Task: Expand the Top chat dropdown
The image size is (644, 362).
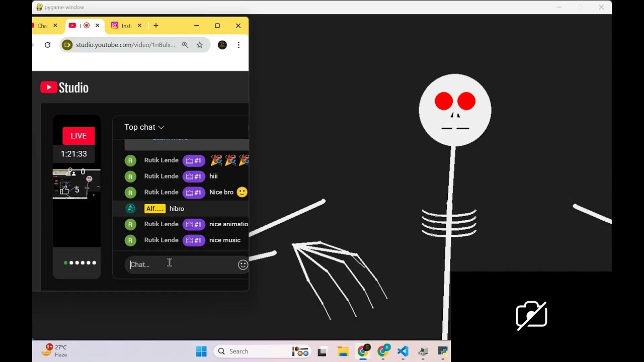Action: click(x=144, y=127)
